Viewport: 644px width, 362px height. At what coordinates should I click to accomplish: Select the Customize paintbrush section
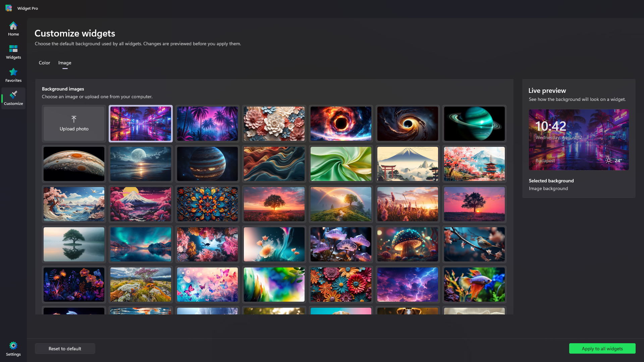point(13,98)
